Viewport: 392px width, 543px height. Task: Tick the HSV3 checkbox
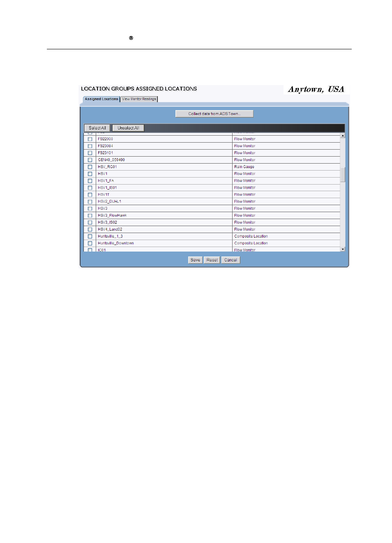90,208
